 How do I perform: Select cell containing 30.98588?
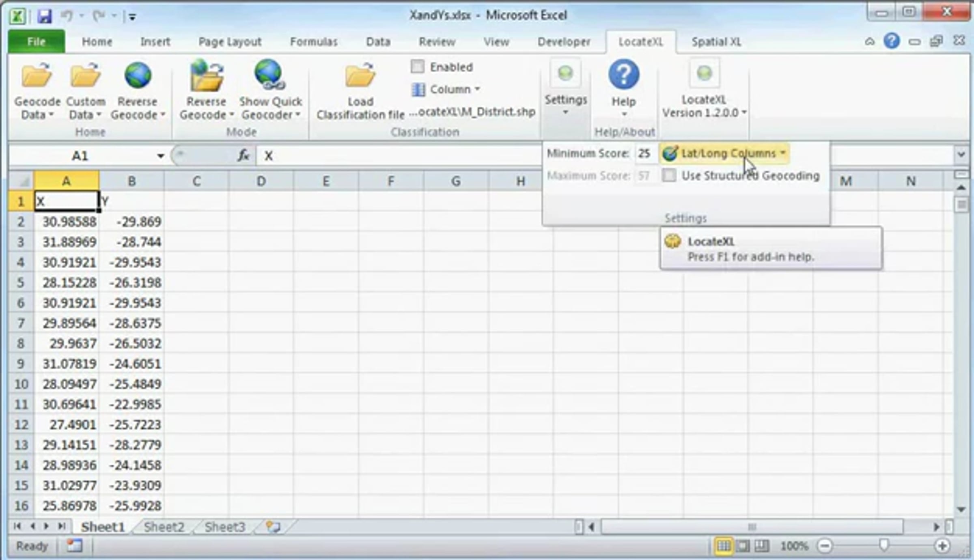click(67, 222)
